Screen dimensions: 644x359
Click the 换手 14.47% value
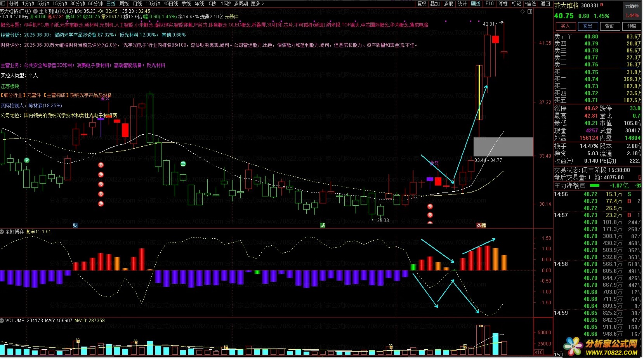(x=589, y=146)
